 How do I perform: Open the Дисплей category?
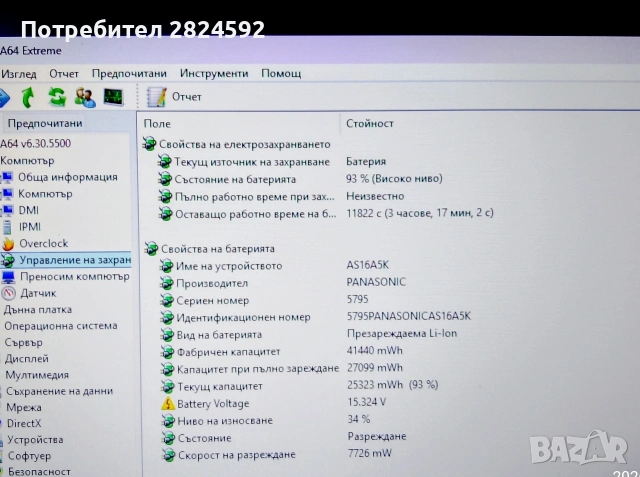(27, 359)
